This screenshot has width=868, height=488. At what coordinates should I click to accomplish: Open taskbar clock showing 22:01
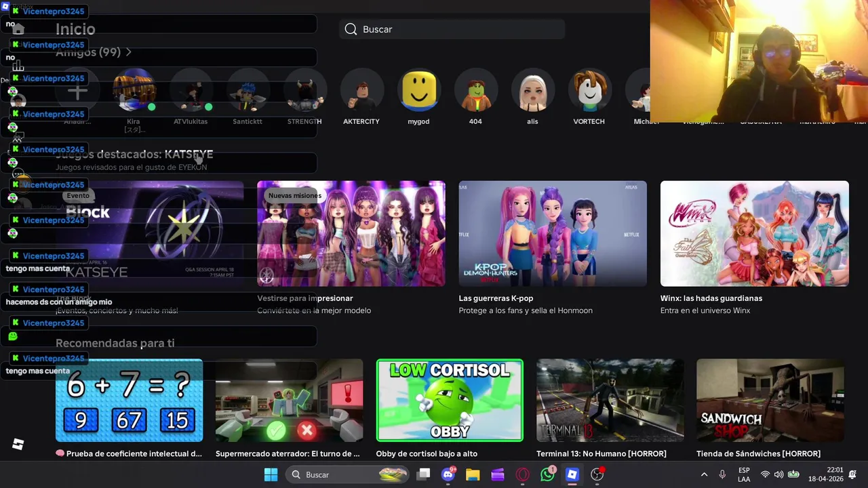(x=825, y=474)
